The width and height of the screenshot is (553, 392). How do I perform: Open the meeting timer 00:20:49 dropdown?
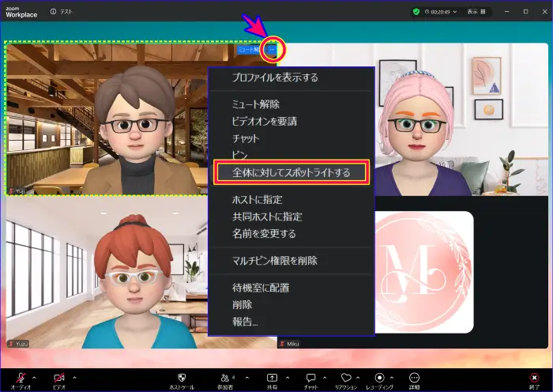[441, 12]
